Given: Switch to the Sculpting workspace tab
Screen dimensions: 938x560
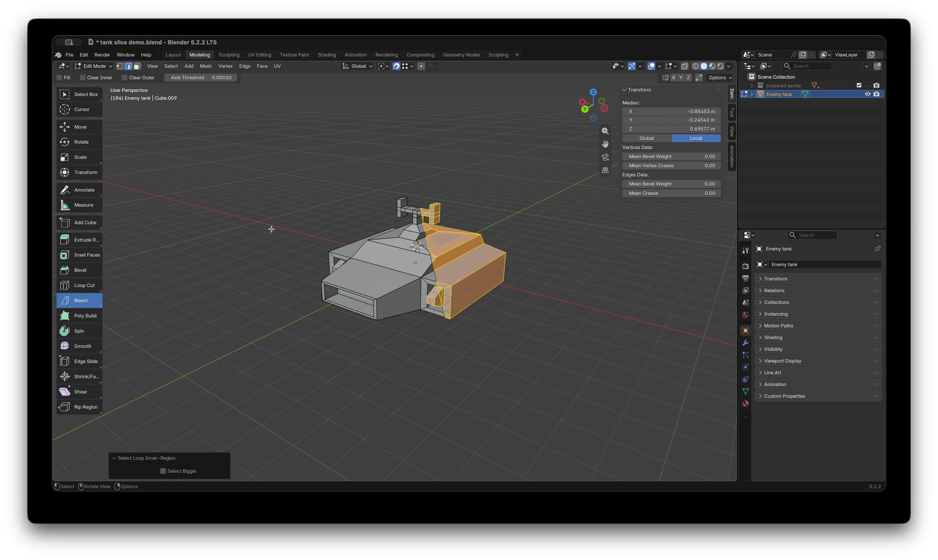Looking at the screenshot, I should tap(229, 55).
